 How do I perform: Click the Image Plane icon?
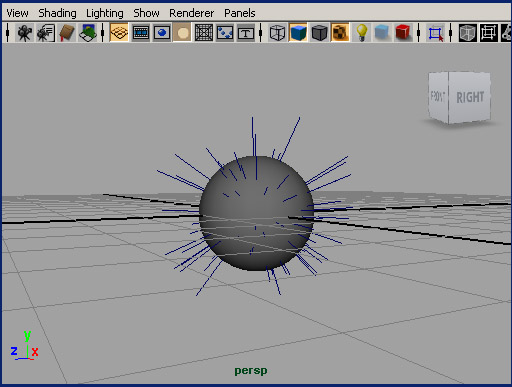[88, 33]
